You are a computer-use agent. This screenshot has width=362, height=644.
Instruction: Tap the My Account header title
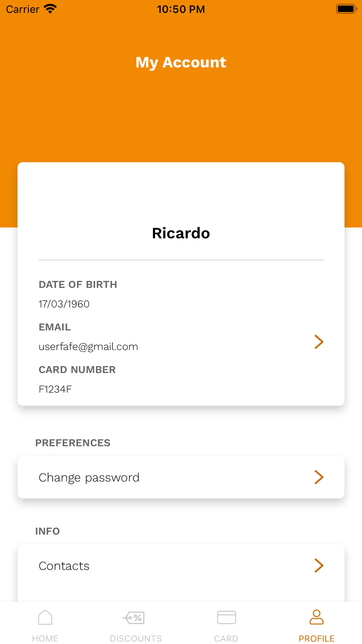[x=181, y=62]
